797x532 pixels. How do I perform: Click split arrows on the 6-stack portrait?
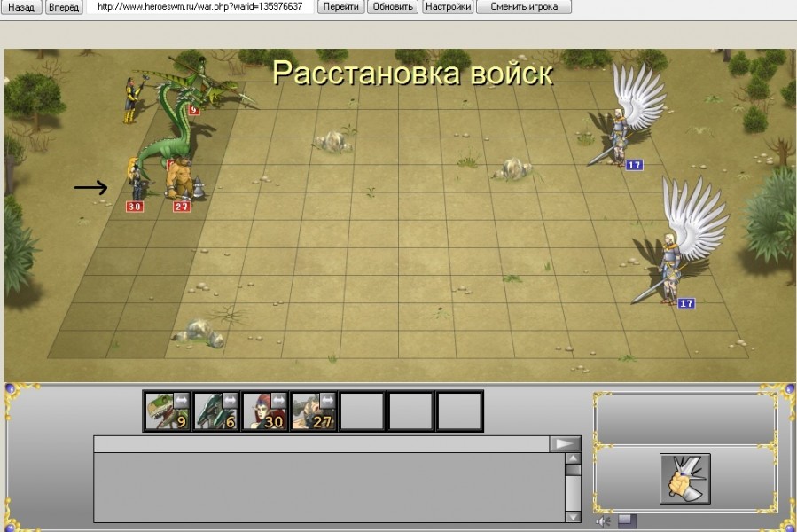pyautogui.click(x=231, y=401)
